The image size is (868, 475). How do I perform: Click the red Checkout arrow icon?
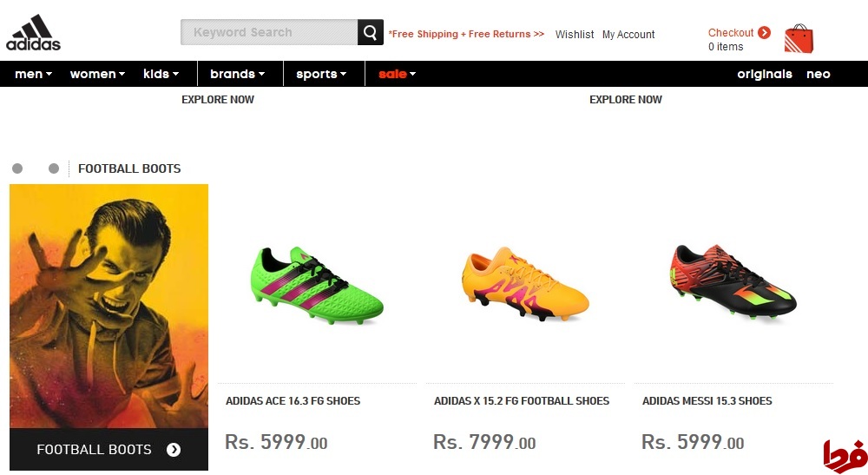click(x=764, y=33)
